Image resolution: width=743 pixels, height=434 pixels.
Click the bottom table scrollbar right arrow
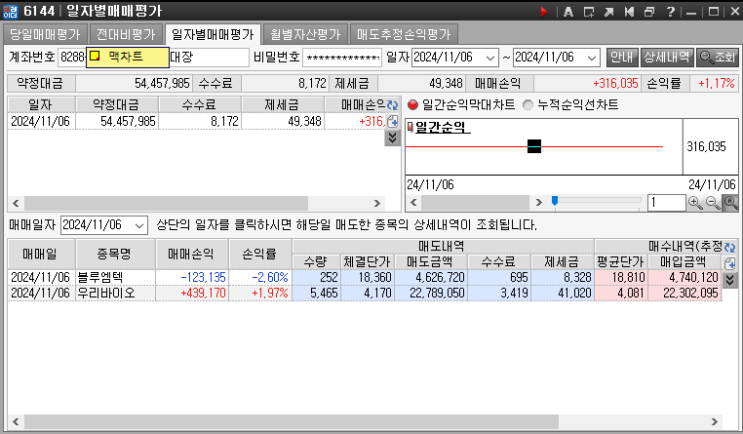pyautogui.click(x=715, y=421)
